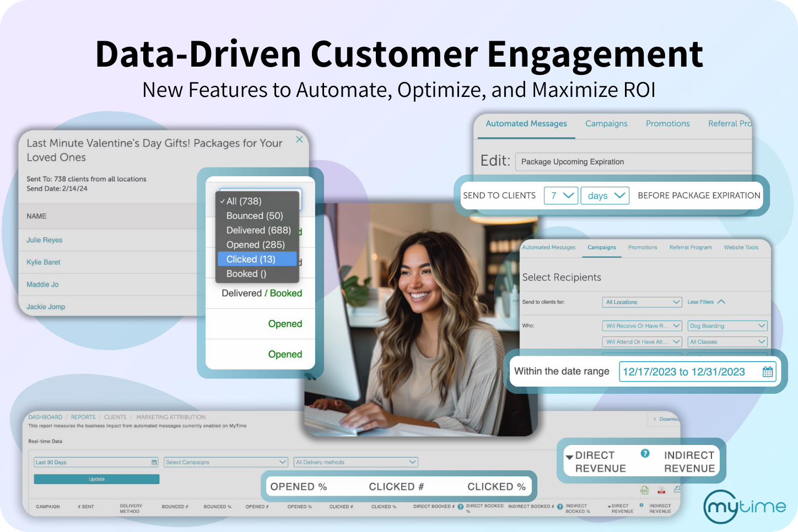This screenshot has width=798, height=532.
Task: Click calendar icon in Last 30 Days field
Action: click(x=154, y=462)
